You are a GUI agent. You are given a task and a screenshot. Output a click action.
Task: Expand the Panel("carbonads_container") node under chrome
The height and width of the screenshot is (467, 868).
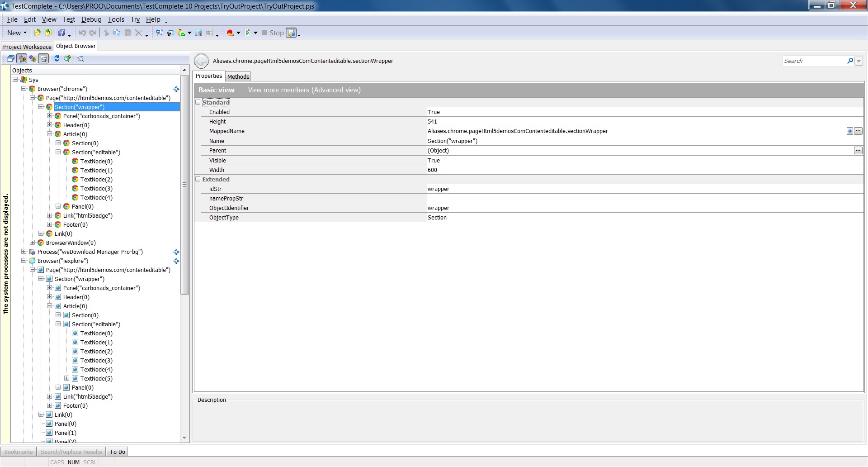(50, 116)
